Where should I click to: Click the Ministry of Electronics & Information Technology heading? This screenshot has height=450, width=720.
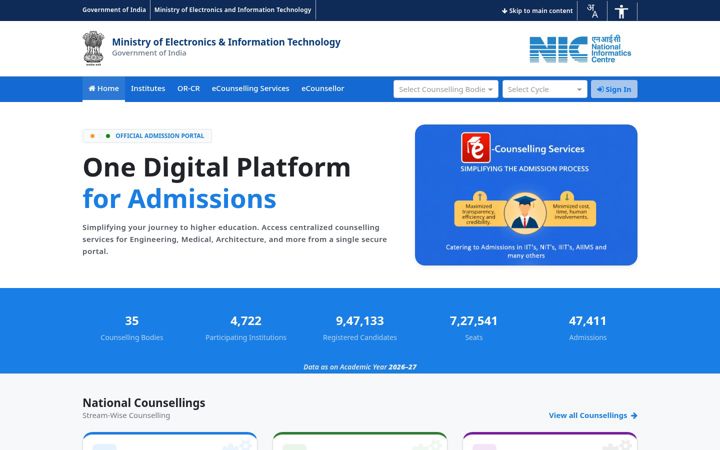pos(226,42)
